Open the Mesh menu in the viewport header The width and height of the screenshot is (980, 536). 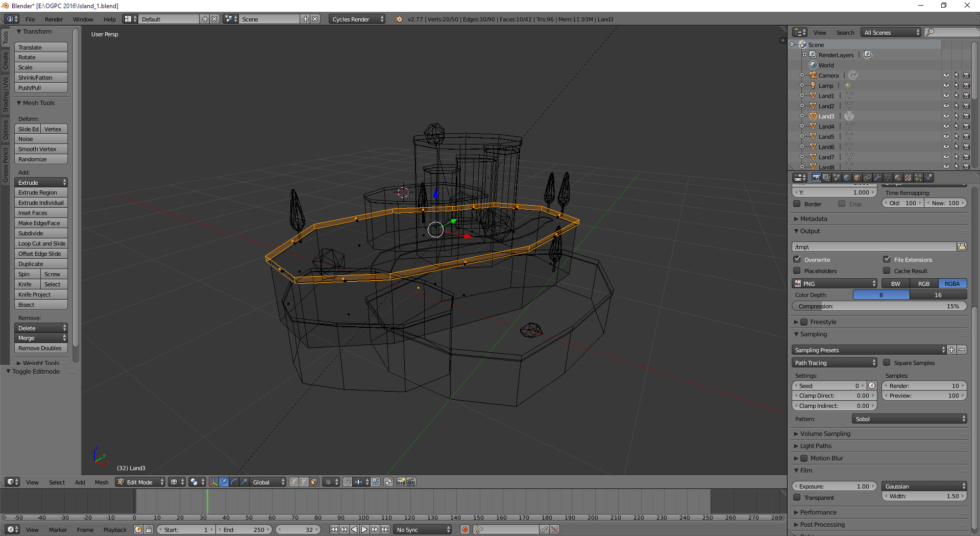(102, 482)
